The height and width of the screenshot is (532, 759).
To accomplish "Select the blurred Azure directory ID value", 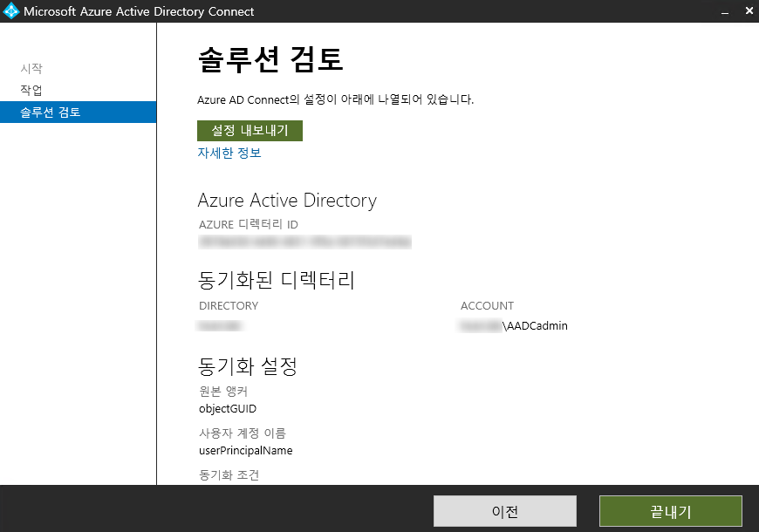I will pyautogui.click(x=305, y=242).
